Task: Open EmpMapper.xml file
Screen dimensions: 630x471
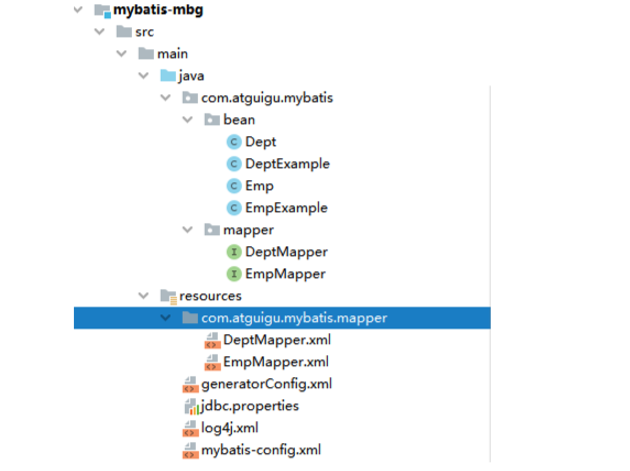Action: point(275,362)
